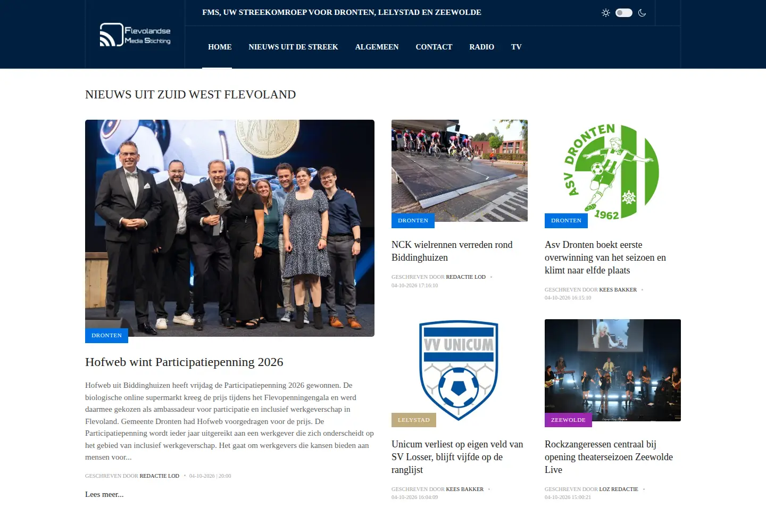Click the FMS streekomroep tagline in header
The width and height of the screenshot is (766, 532).
[342, 12]
